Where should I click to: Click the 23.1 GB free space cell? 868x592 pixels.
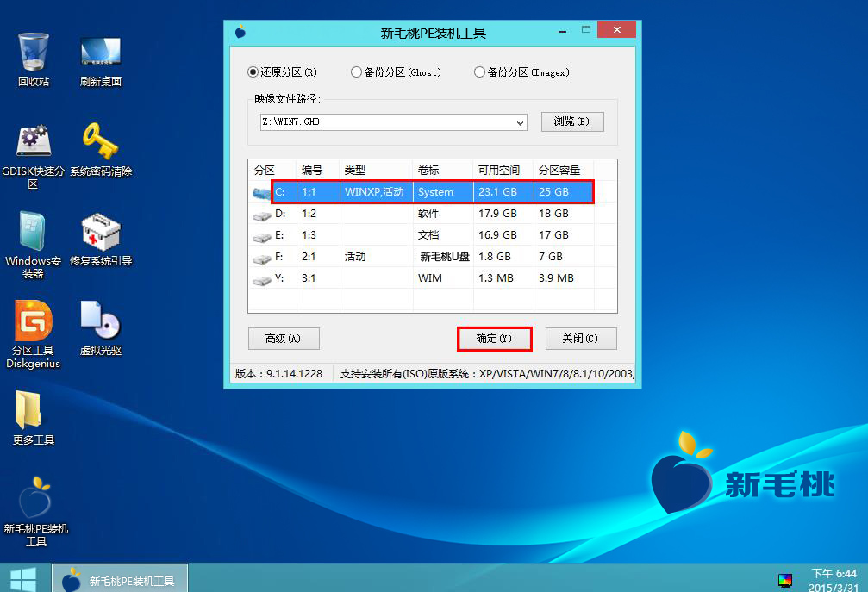497,192
